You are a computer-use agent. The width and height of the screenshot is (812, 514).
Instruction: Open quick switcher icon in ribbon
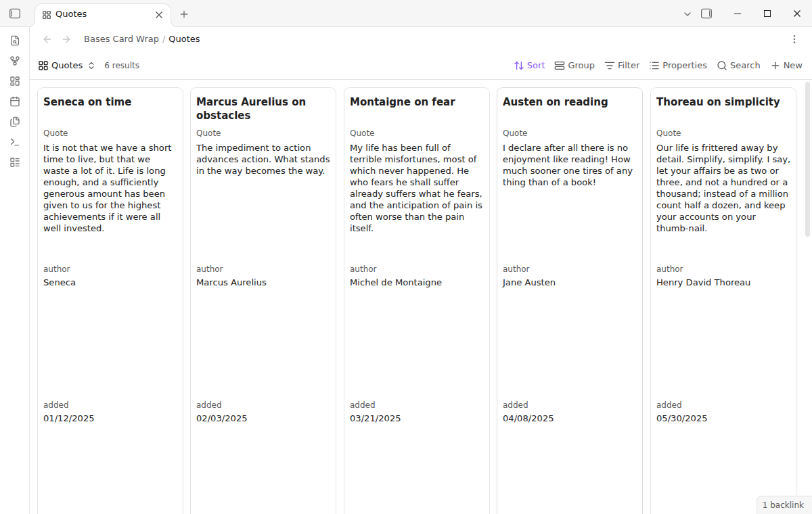click(x=15, y=41)
